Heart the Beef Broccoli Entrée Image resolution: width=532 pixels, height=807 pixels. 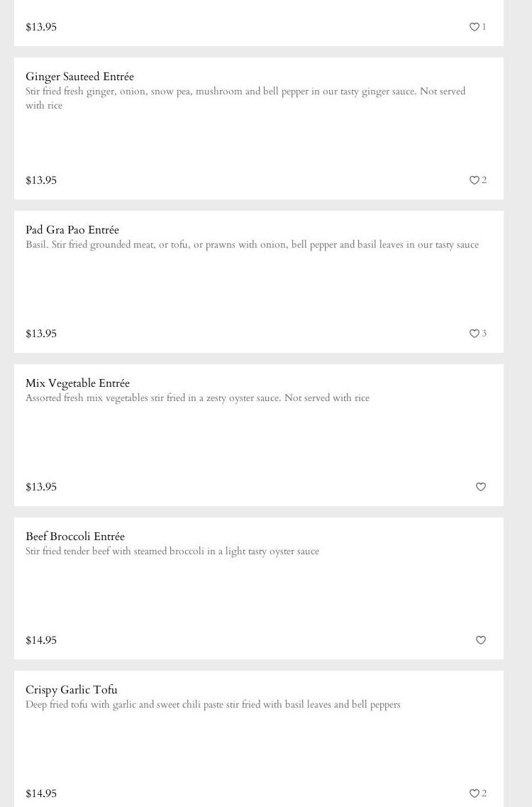[481, 640]
